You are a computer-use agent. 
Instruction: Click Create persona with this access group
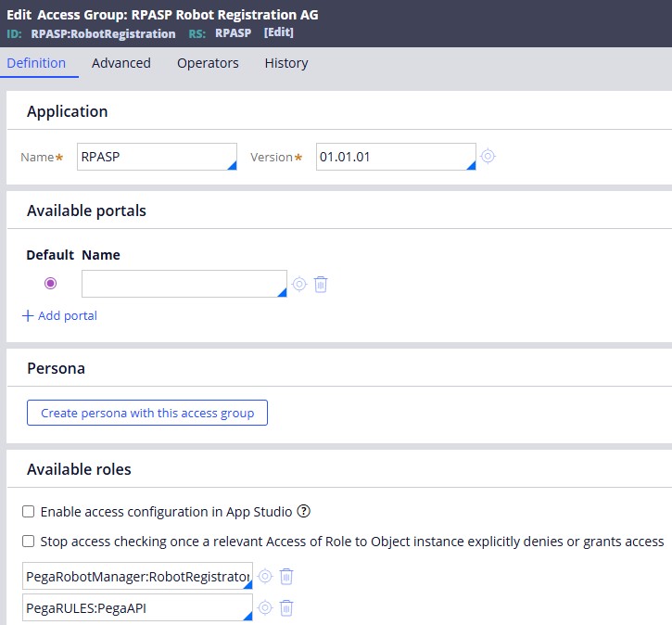coord(147,413)
